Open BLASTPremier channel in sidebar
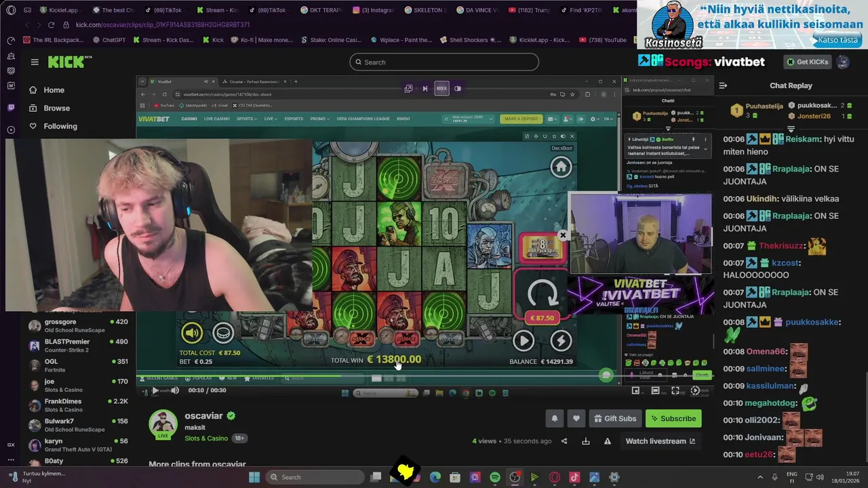The width and height of the screenshot is (868, 488). (77, 345)
